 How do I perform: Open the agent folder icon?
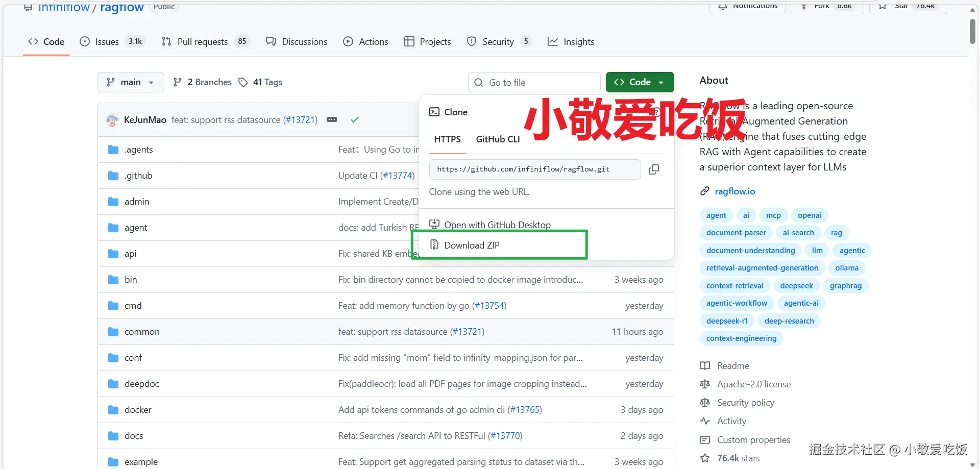click(113, 228)
